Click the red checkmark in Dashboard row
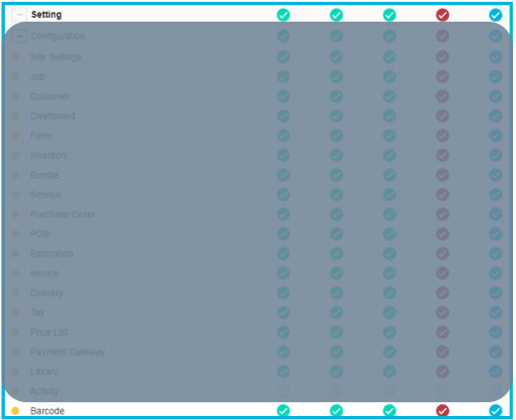The image size is (516, 420). 442,116
